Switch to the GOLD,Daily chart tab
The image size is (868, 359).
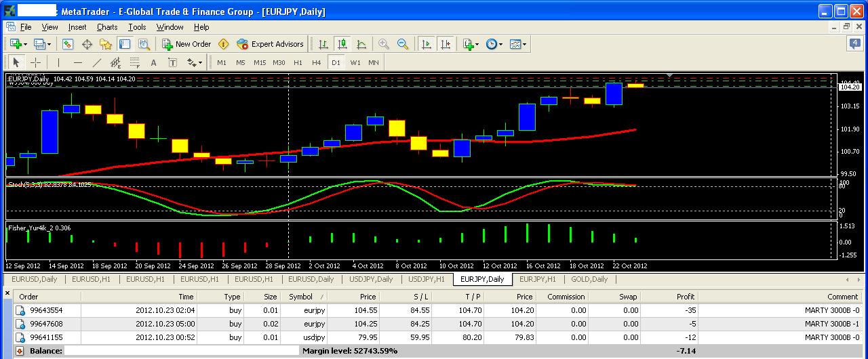click(589, 279)
